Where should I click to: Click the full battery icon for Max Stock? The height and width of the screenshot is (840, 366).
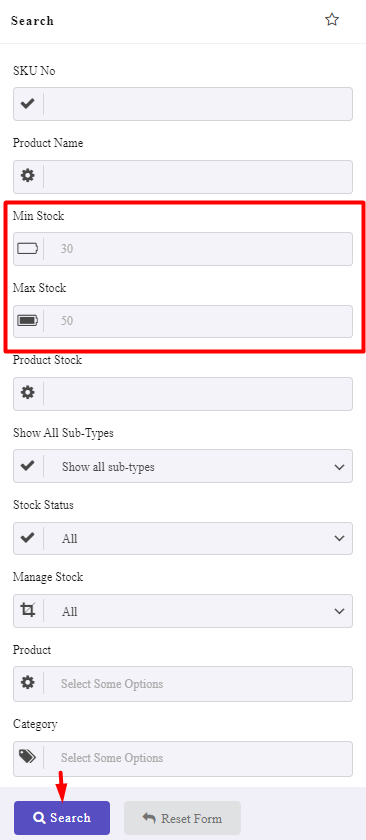(x=28, y=321)
